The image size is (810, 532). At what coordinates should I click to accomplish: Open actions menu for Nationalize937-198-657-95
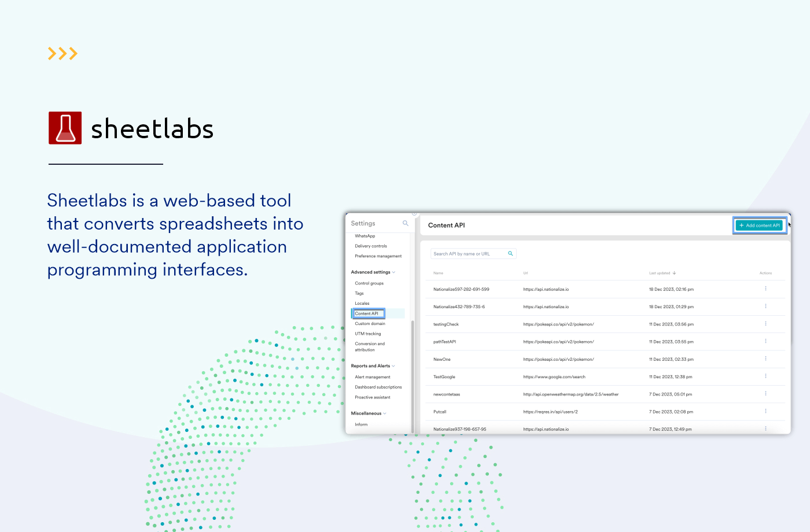765,428
